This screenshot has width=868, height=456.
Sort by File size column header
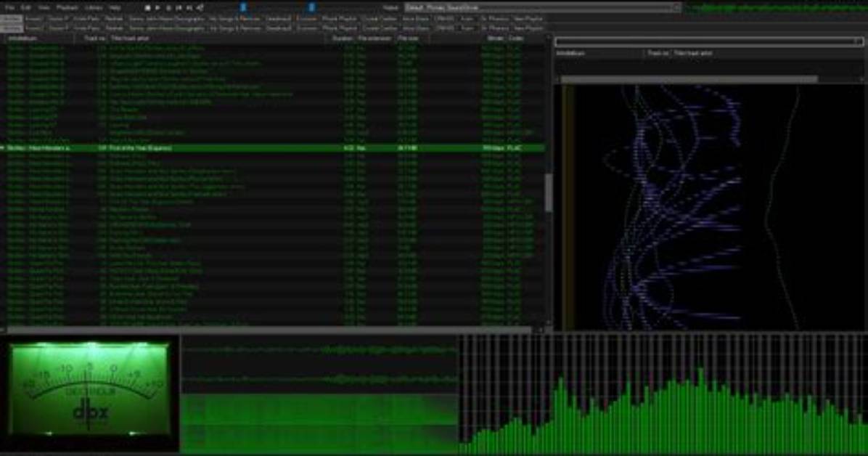[408, 38]
